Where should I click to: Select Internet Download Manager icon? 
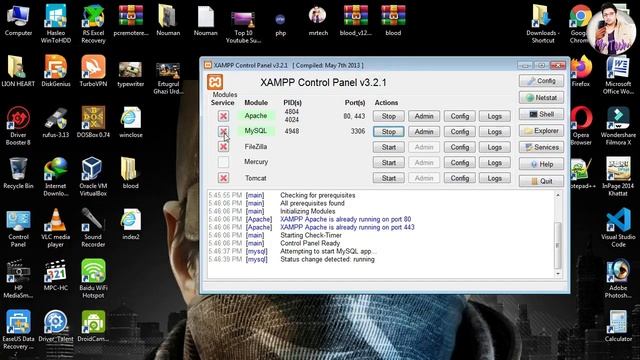pyautogui.click(x=56, y=177)
